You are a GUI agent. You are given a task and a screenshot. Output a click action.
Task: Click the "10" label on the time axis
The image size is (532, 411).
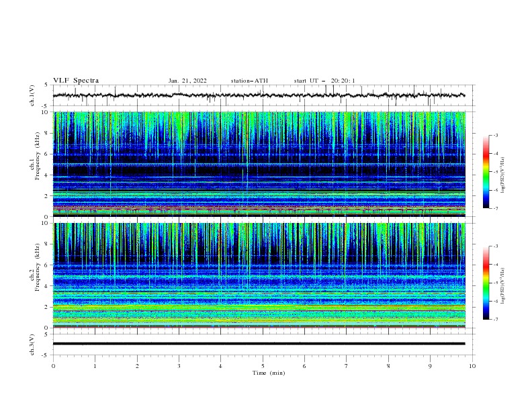472,366
